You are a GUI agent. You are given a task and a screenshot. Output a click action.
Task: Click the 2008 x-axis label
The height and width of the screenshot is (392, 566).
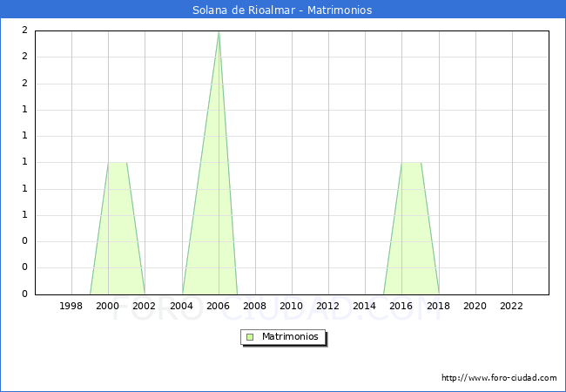255,306
